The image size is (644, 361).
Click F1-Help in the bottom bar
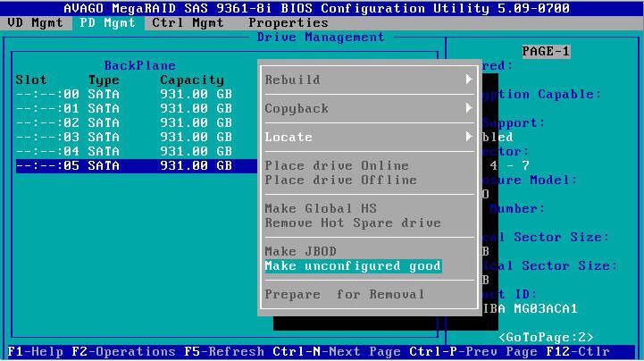pyautogui.click(x=35, y=352)
